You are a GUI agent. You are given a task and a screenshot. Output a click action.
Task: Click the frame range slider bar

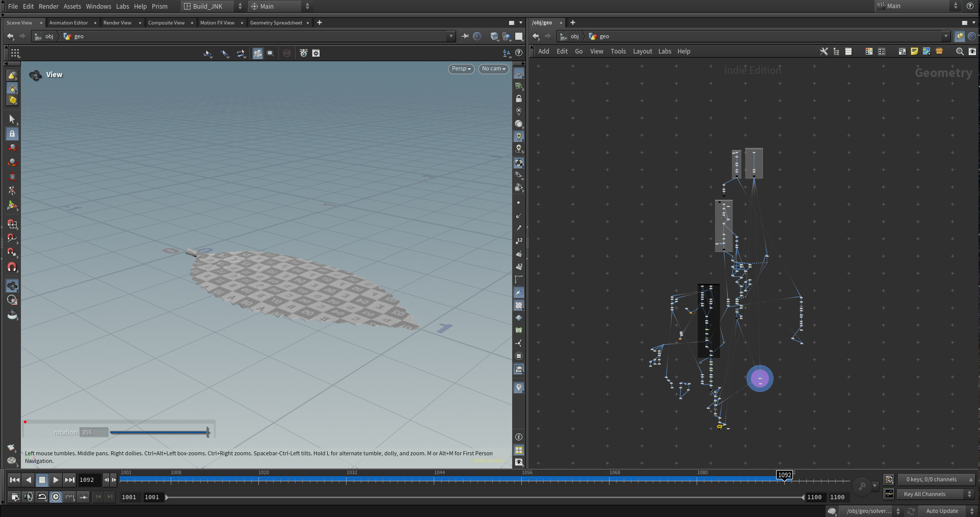pos(484,497)
